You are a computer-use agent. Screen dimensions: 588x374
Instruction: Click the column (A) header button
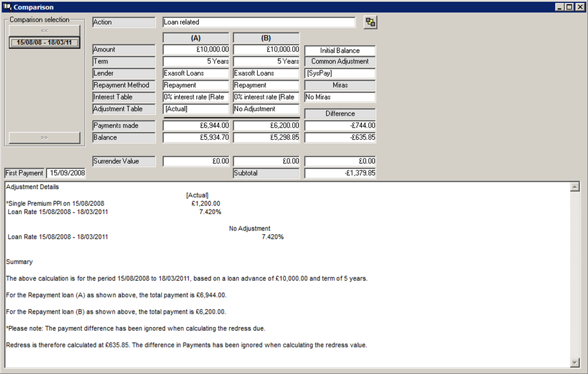point(196,38)
